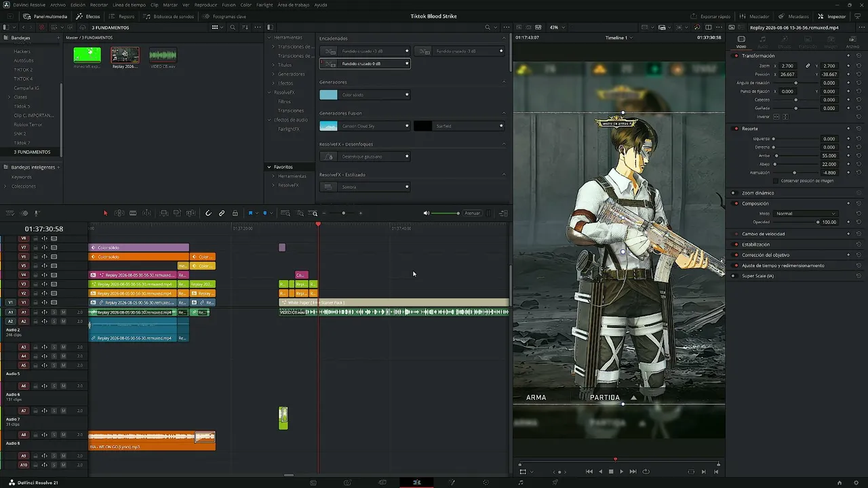Viewport: 868px width, 488px height.
Task: Enable the Estabilización switch
Action: (x=736, y=244)
